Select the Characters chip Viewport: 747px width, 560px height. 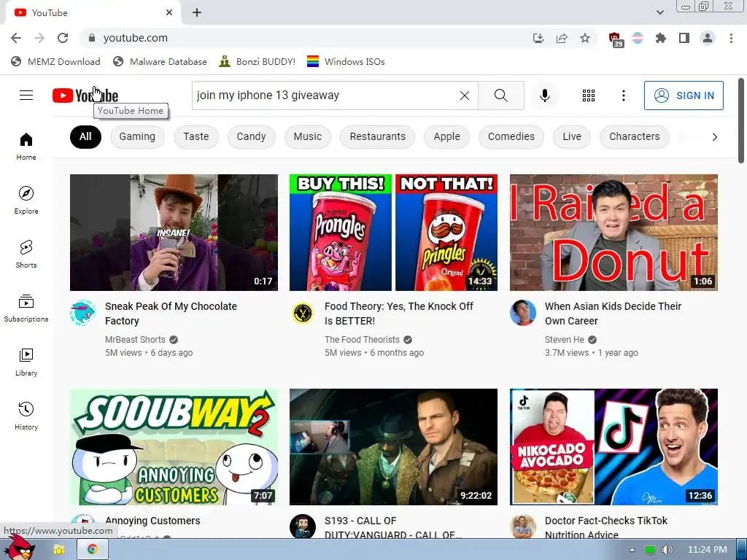[635, 137]
